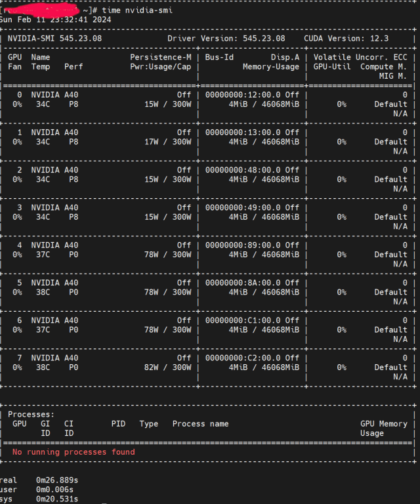The width and height of the screenshot is (420, 504).
Task: Click the 'Process name' column header
Action: (x=200, y=424)
